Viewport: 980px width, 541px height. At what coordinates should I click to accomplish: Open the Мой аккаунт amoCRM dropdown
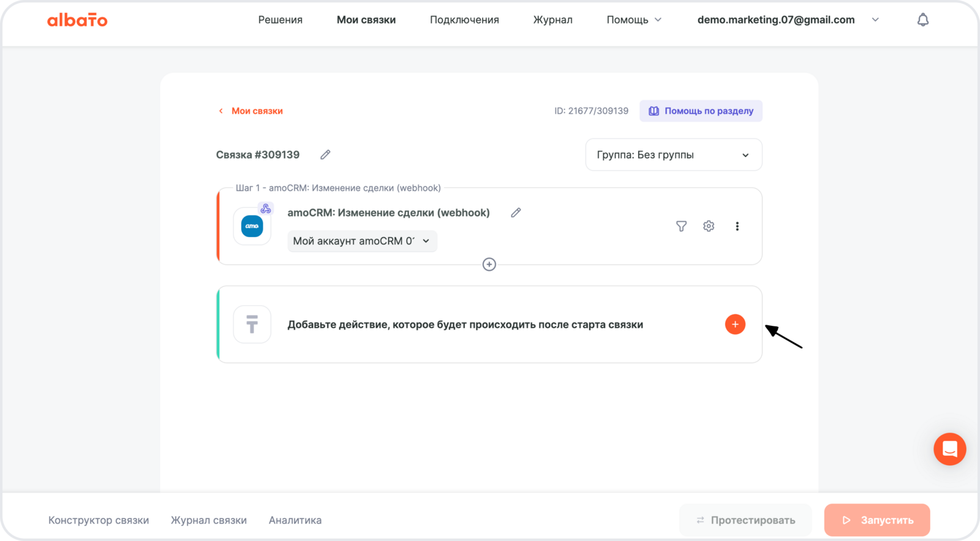pyautogui.click(x=362, y=241)
